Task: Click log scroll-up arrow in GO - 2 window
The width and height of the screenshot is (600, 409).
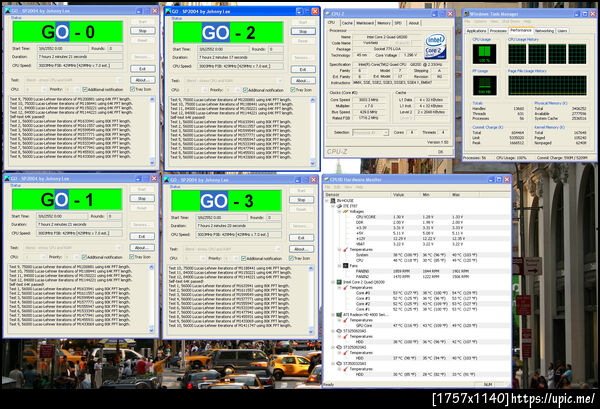Action: (x=312, y=100)
